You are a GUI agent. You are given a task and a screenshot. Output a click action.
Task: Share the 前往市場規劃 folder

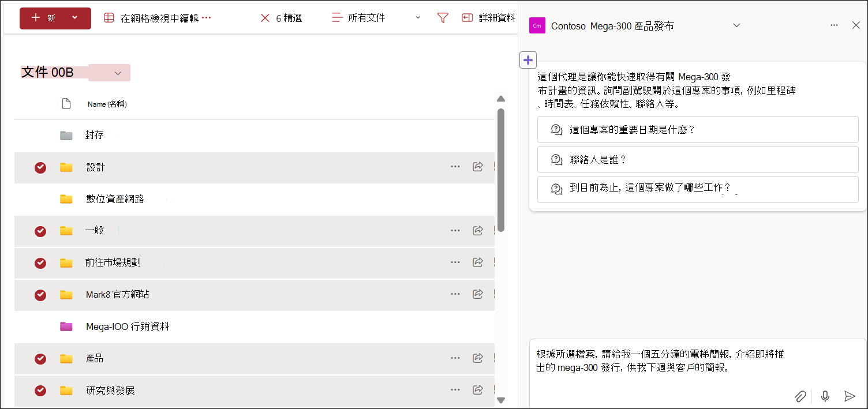point(478,262)
